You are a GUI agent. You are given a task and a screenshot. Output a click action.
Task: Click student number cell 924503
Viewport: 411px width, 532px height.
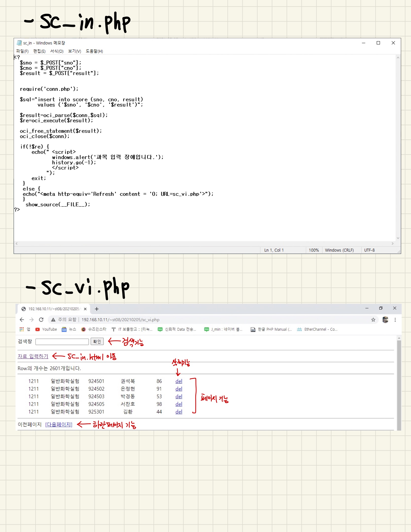[x=96, y=396]
